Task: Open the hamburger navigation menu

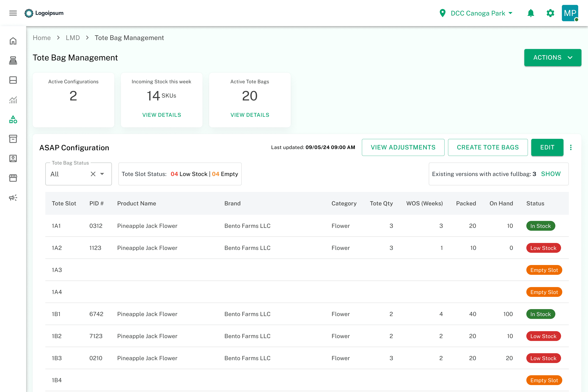Action: click(13, 13)
